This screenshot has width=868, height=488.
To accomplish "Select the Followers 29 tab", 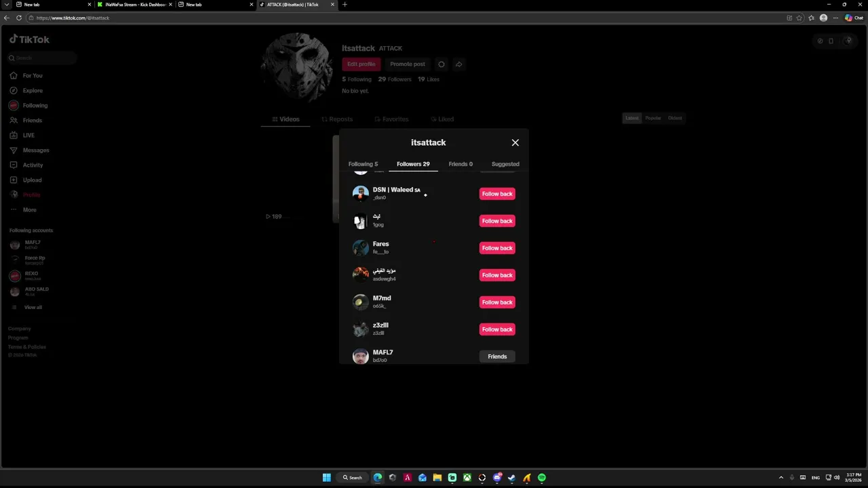I will point(413,164).
